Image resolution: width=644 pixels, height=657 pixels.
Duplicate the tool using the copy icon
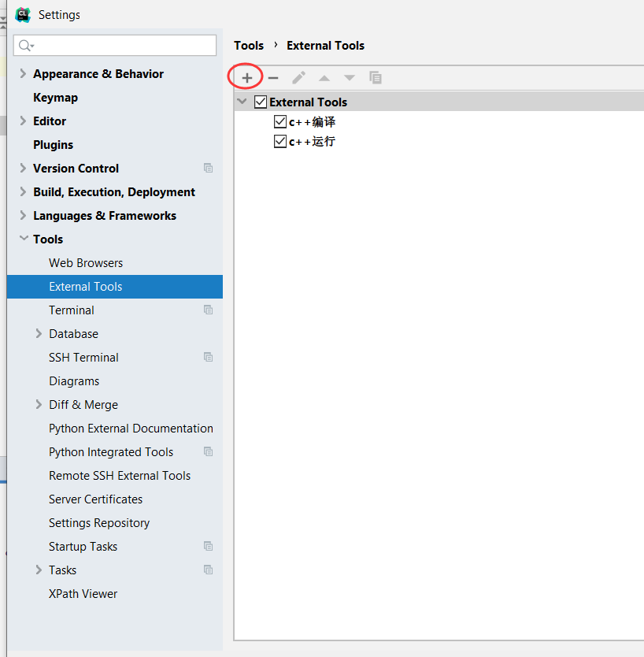pyautogui.click(x=375, y=77)
